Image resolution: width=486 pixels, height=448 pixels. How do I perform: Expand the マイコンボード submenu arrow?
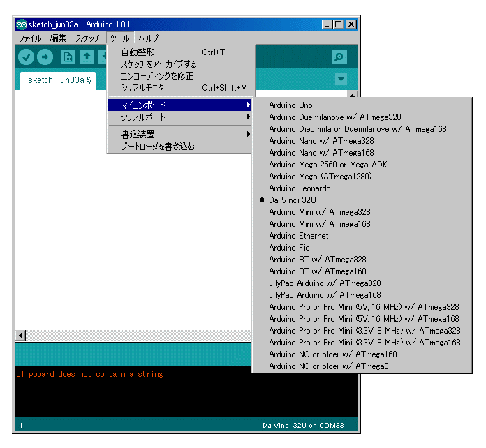click(249, 105)
